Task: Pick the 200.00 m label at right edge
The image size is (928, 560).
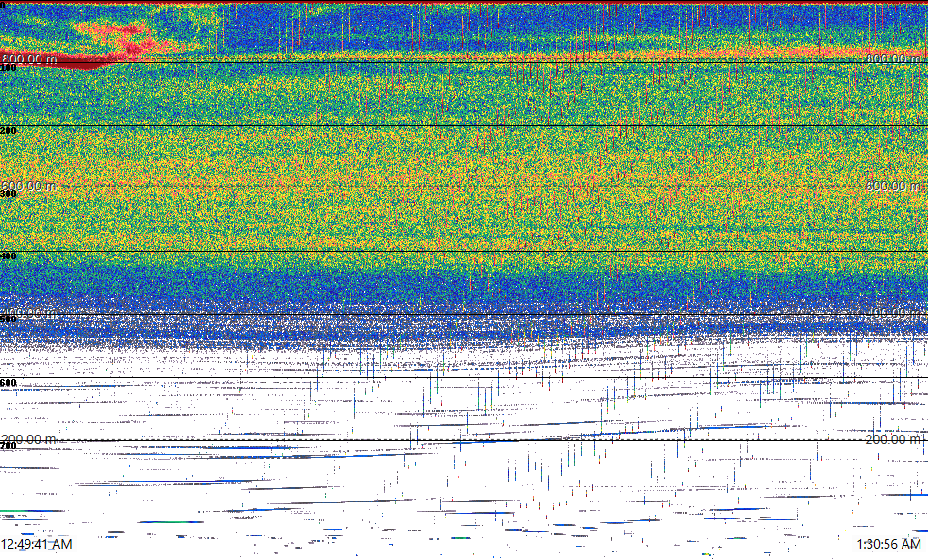Action: (894, 439)
